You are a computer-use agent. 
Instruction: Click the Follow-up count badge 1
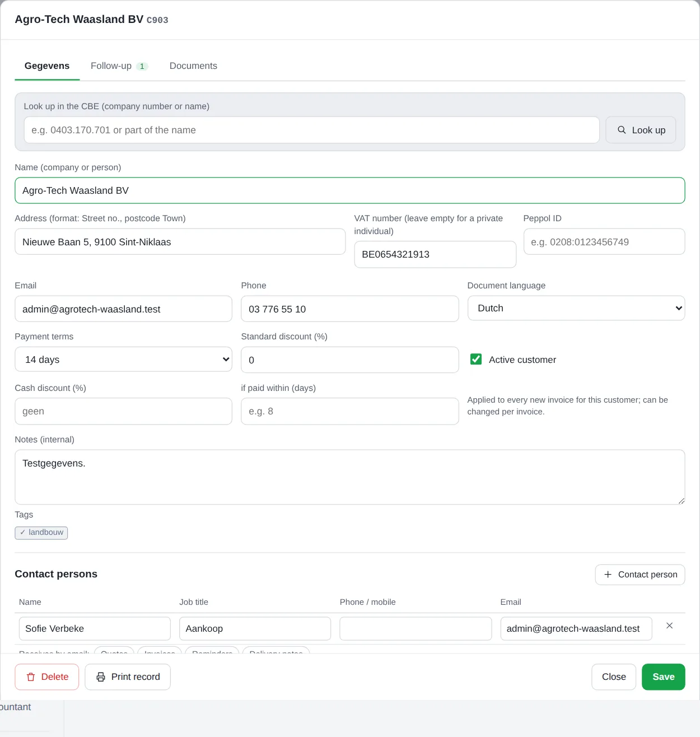pos(142,66)
